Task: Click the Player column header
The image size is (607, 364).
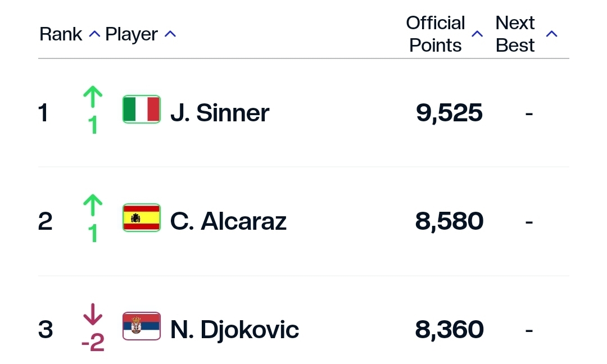Action: pyautogui.click(x=132, y=34)
